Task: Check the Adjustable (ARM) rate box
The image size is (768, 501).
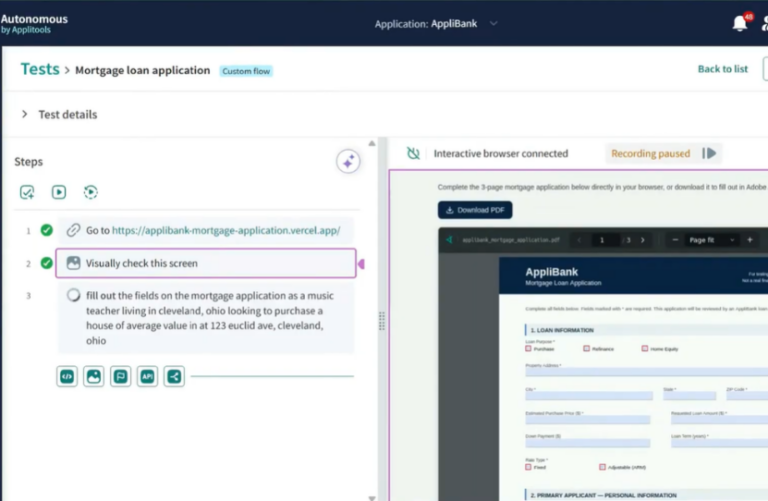Action: click(x=602, y=467)
